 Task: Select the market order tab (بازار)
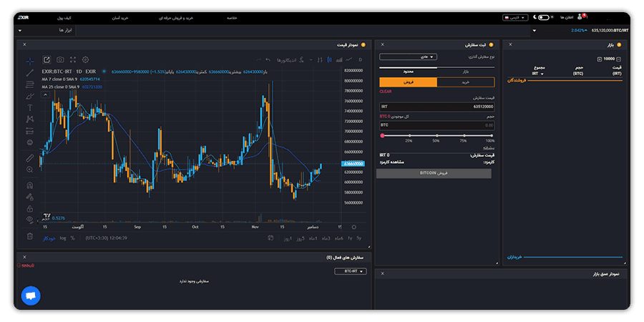pyautogui.click(x=465, y=71)
